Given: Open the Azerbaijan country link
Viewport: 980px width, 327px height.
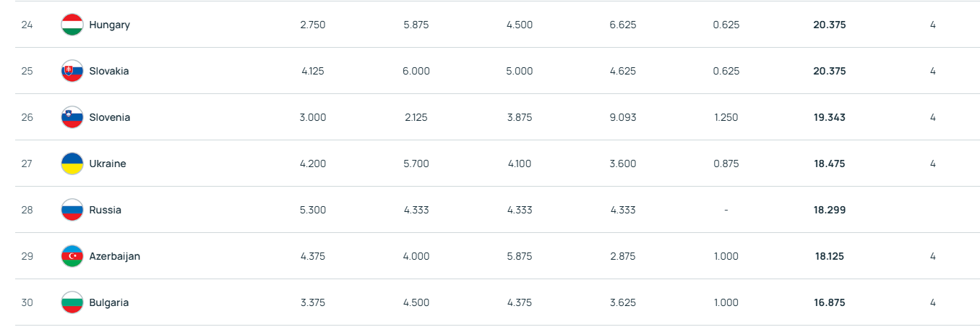Looking at the screenshot, I should point(115,256).
